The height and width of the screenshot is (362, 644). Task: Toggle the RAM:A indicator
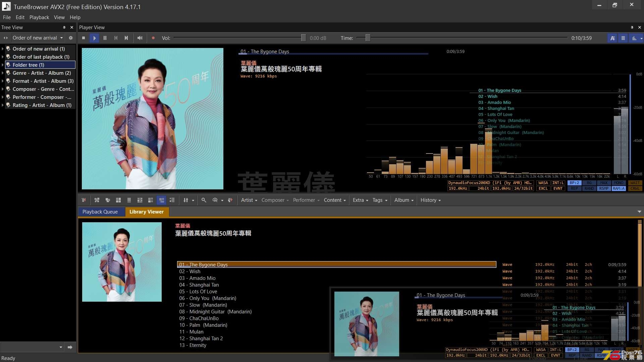(x=619, y=189)
